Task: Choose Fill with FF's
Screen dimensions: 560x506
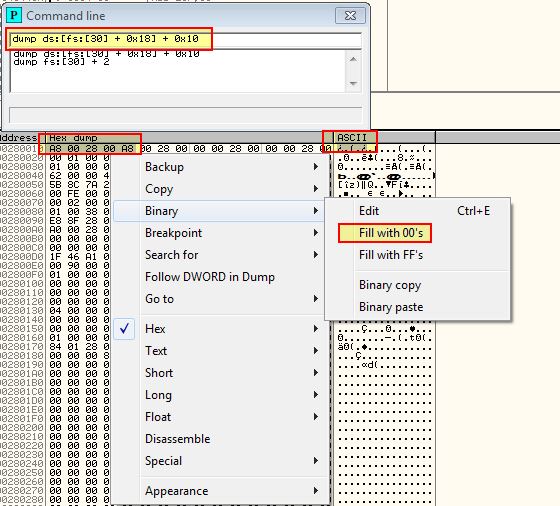Action: [417, 255]
